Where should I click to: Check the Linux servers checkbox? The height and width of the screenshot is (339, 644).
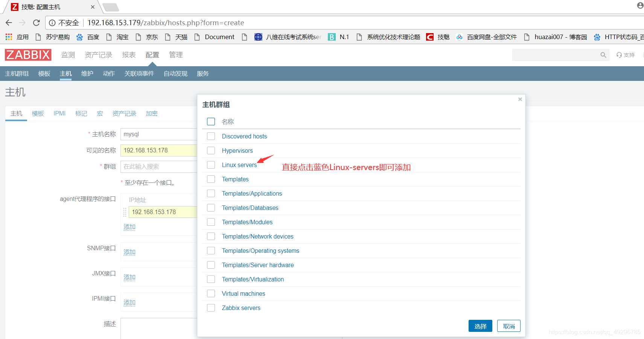coord(211,165)
